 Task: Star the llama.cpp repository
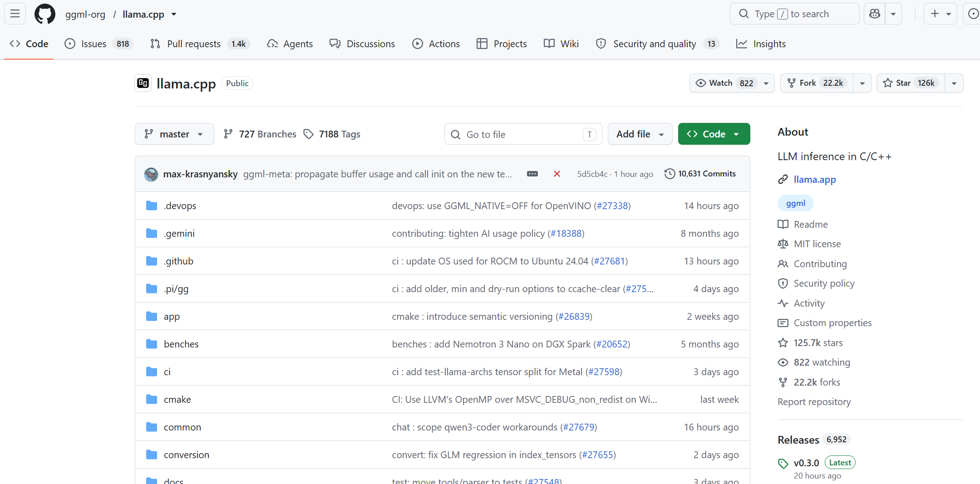[911, 83]
